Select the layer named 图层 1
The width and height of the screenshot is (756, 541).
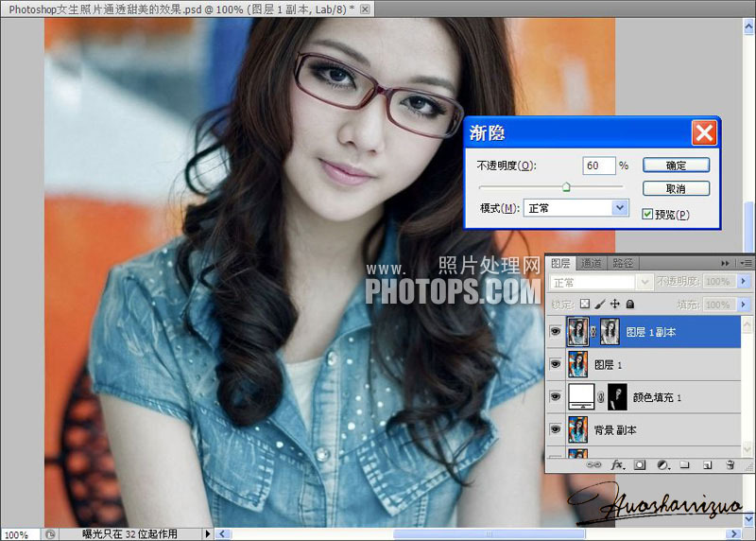644,364
